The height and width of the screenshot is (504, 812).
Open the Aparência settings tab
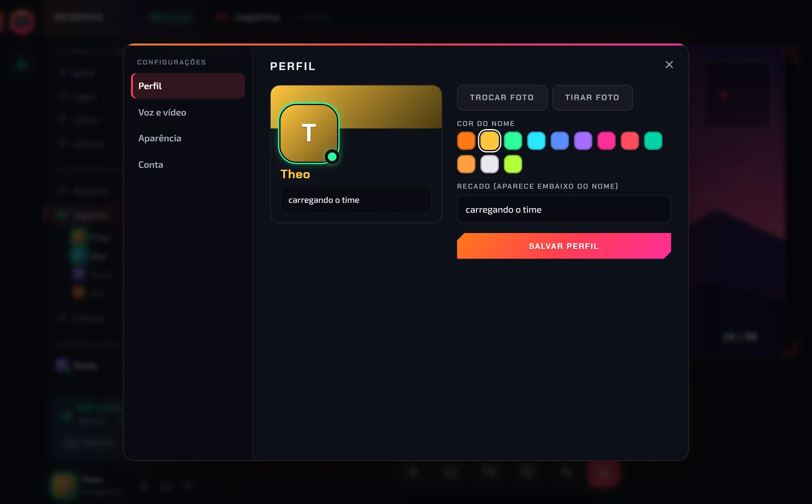pos(188,138)
